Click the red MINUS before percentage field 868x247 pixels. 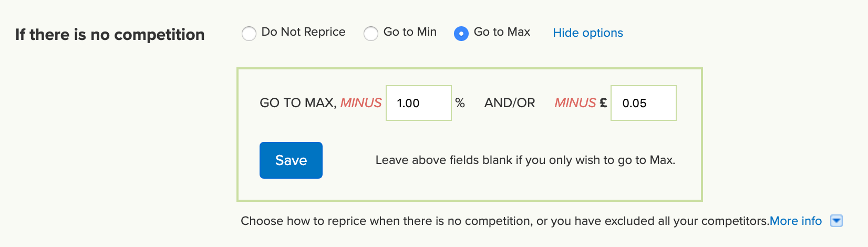click(361, 103)
